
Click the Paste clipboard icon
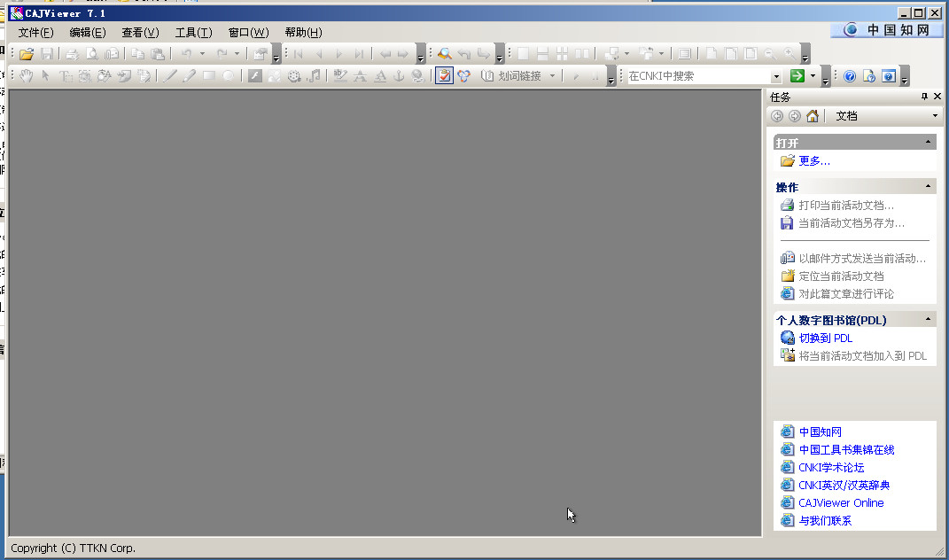158,54
